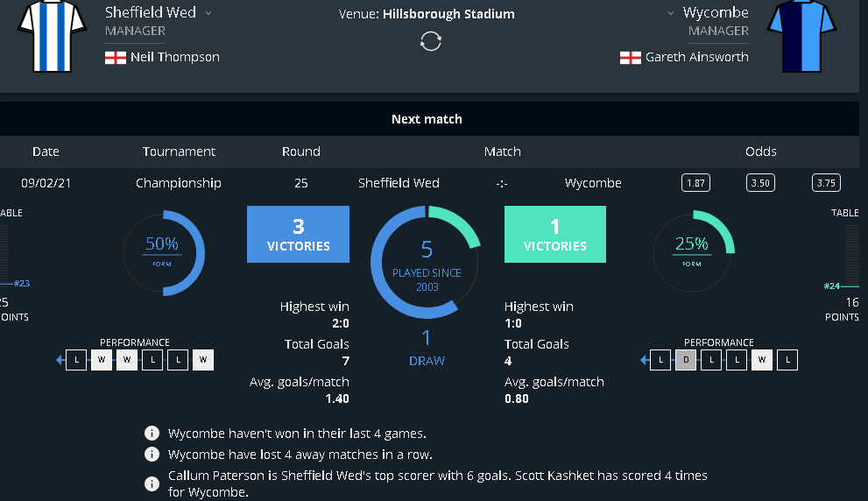Click the grey D draw result box

pos(686,359)
